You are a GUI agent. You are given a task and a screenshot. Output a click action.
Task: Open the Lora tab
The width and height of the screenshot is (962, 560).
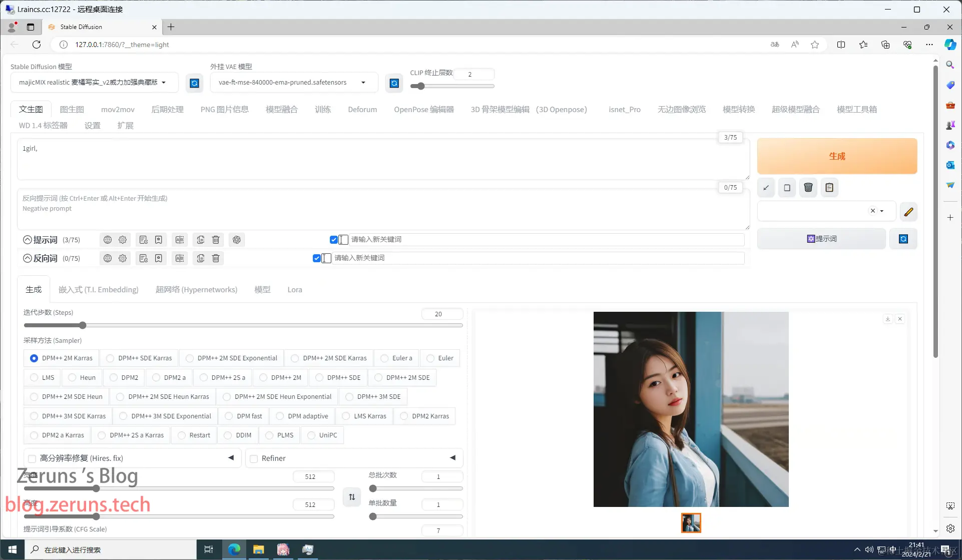click(294, 290)
